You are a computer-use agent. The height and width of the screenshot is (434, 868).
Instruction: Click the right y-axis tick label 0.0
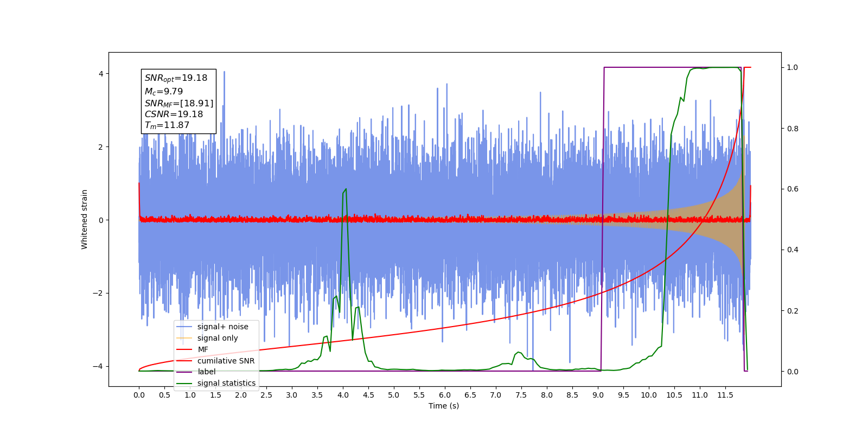[793, 372]
